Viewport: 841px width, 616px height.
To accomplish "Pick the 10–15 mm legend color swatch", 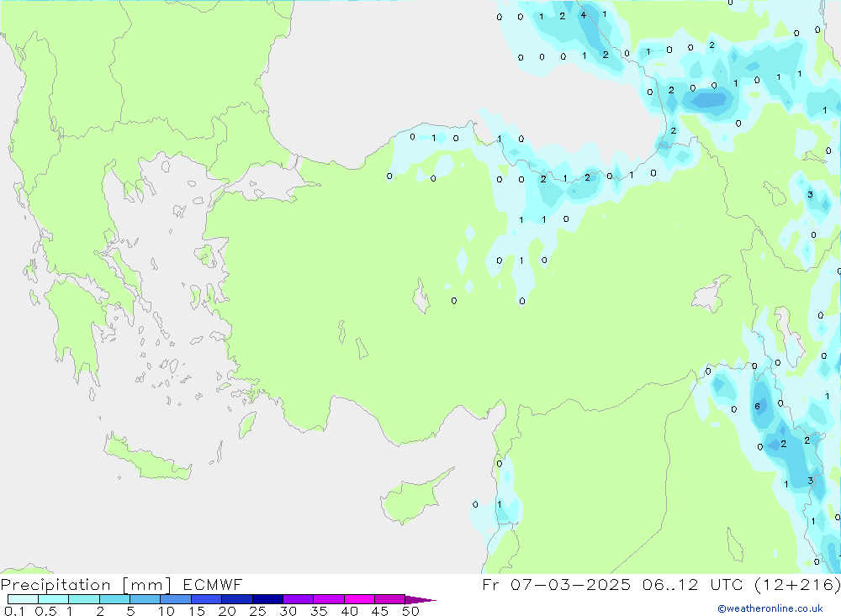I will (176, 599).
